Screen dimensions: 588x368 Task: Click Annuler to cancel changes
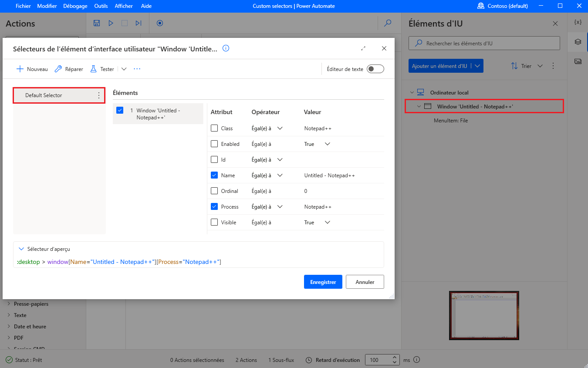coord(365,282)
